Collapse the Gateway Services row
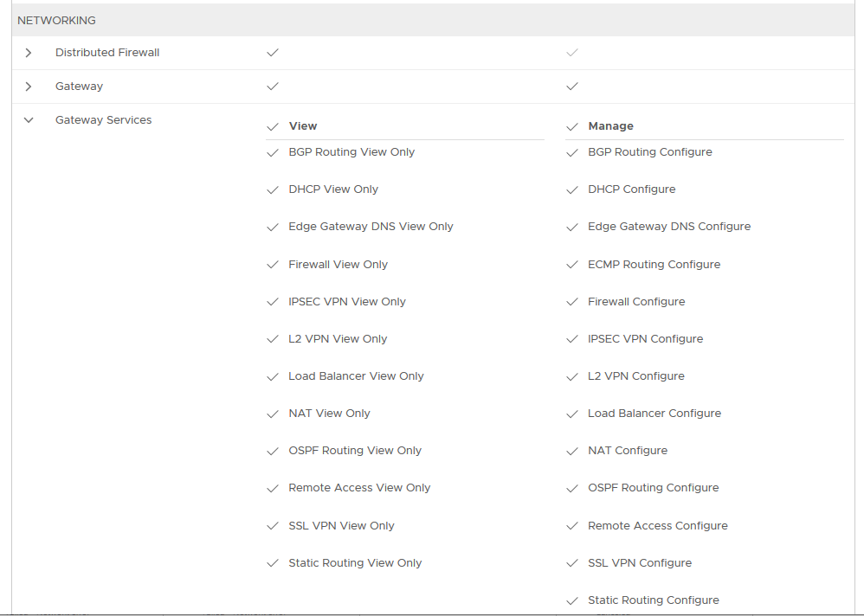864x616 pixels. click(x=29, y=120)
